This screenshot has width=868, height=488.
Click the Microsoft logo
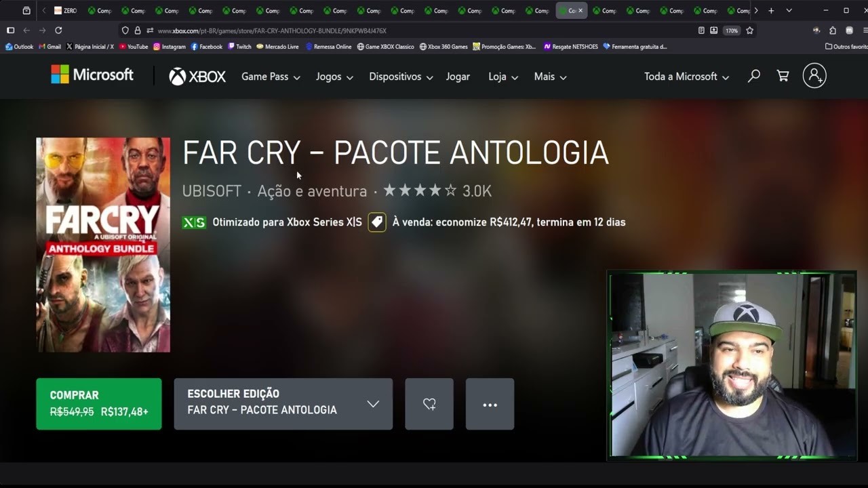(92, 75)
